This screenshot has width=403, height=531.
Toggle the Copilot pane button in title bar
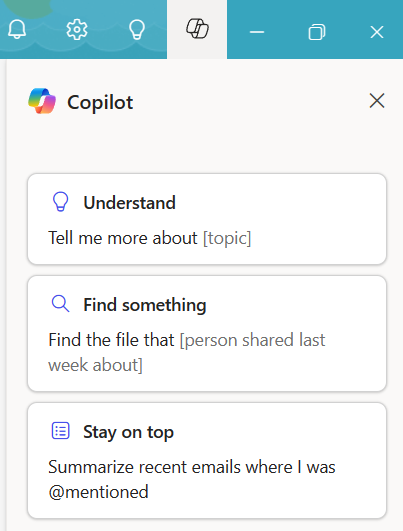[197, 29]
